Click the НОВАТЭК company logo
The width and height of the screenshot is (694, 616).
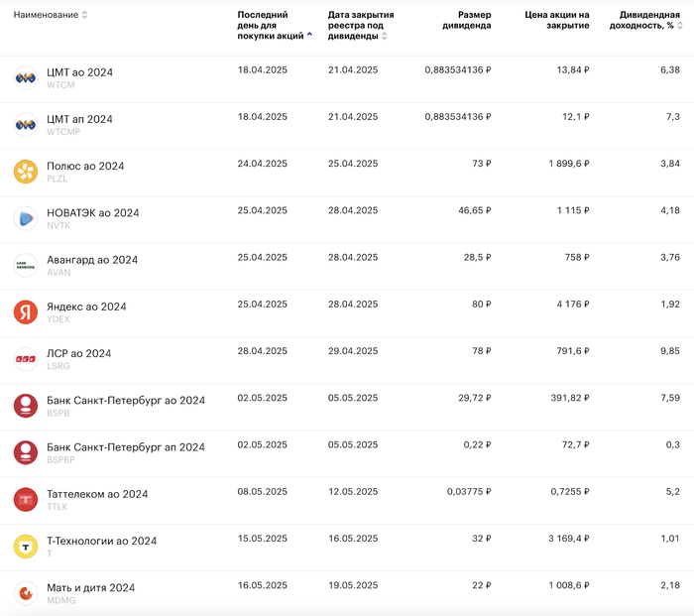(26, 218)
